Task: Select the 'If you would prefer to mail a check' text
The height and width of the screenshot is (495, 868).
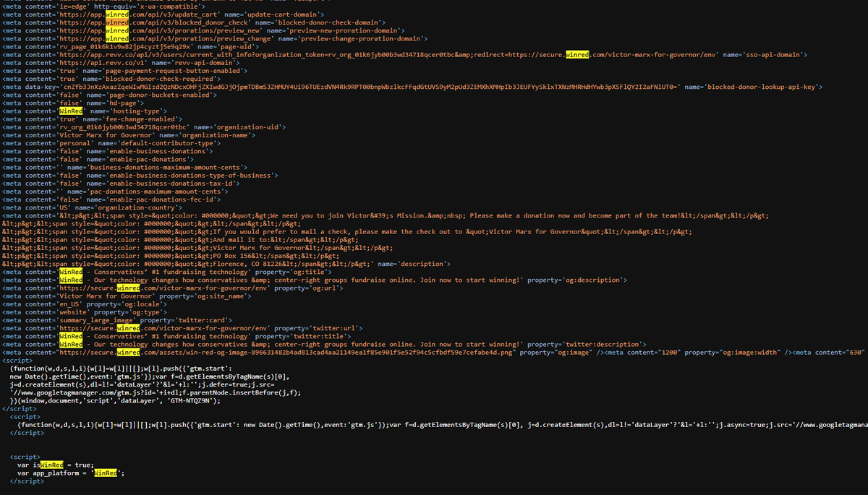Action: [281, 231]
